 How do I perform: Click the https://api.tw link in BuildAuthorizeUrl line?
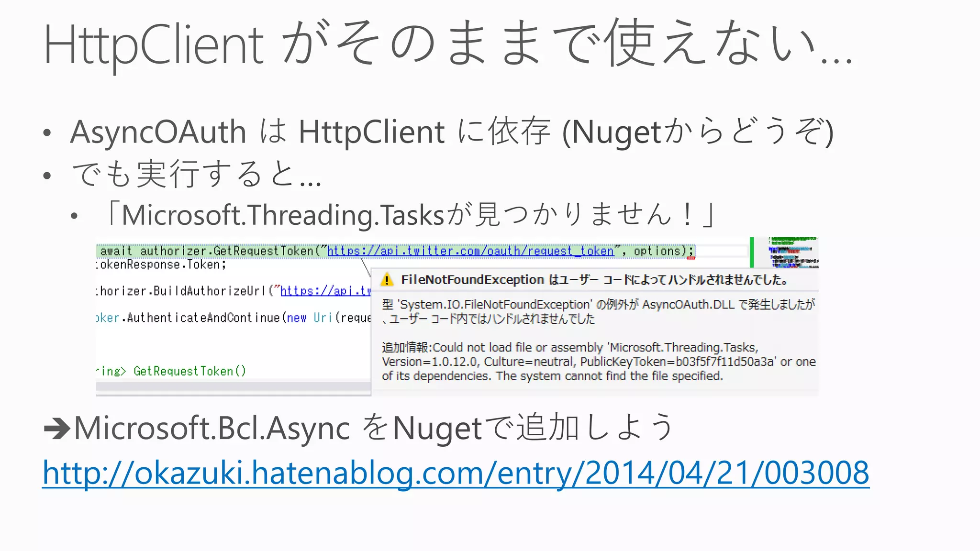(325, 291)
